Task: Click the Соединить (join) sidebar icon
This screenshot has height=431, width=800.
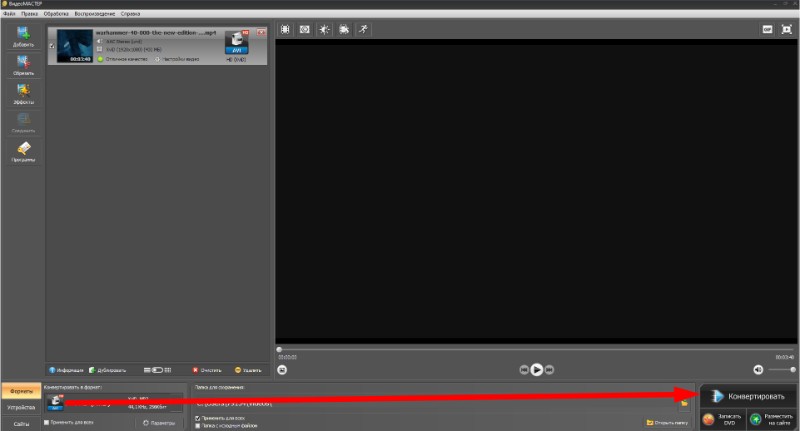Action: pyautogui.click(x=23, y=123)
